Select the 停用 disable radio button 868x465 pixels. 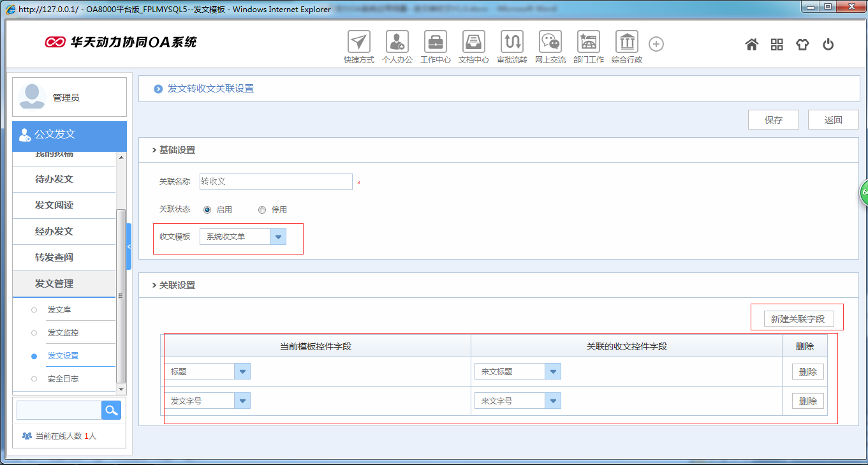coord(261,209)
